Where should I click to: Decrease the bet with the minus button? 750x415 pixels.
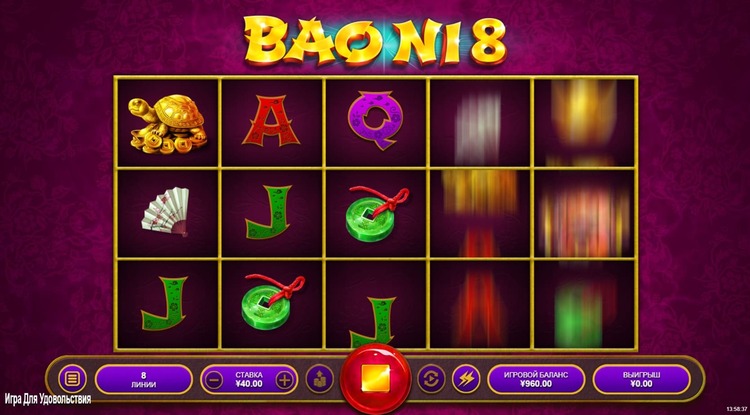(x=213, y=381)
